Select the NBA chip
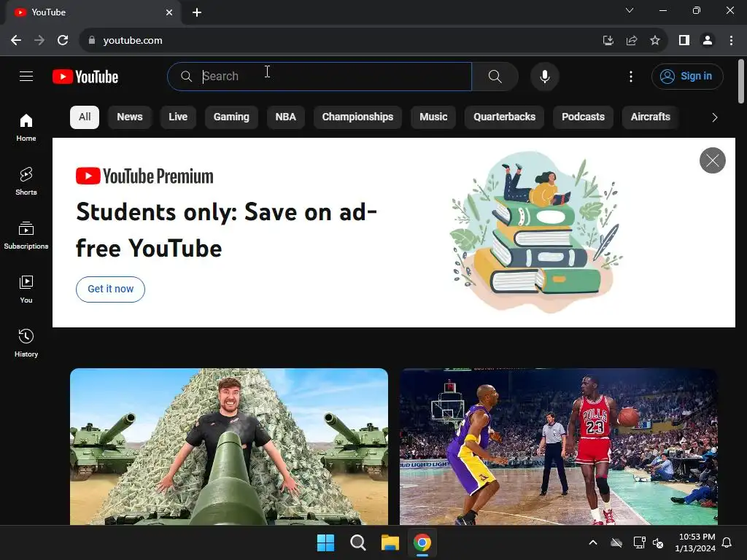747x560 pixels. 285,117
